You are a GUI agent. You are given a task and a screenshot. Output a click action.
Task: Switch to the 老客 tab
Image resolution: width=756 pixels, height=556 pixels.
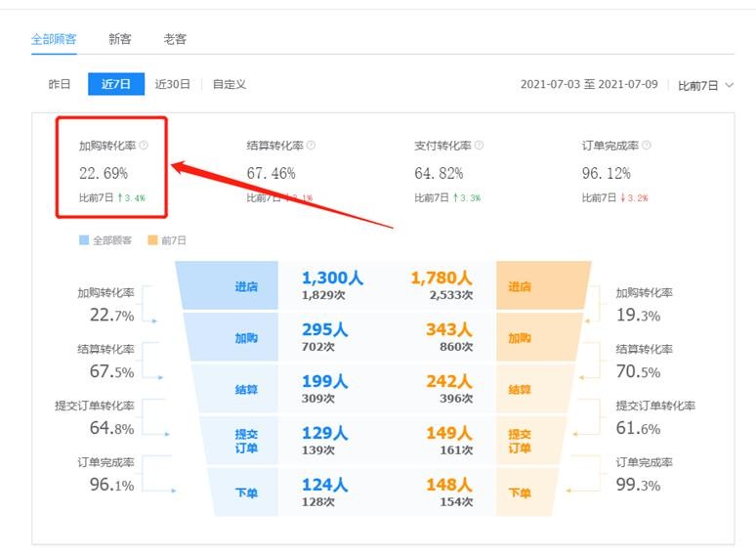coord(175,39)
